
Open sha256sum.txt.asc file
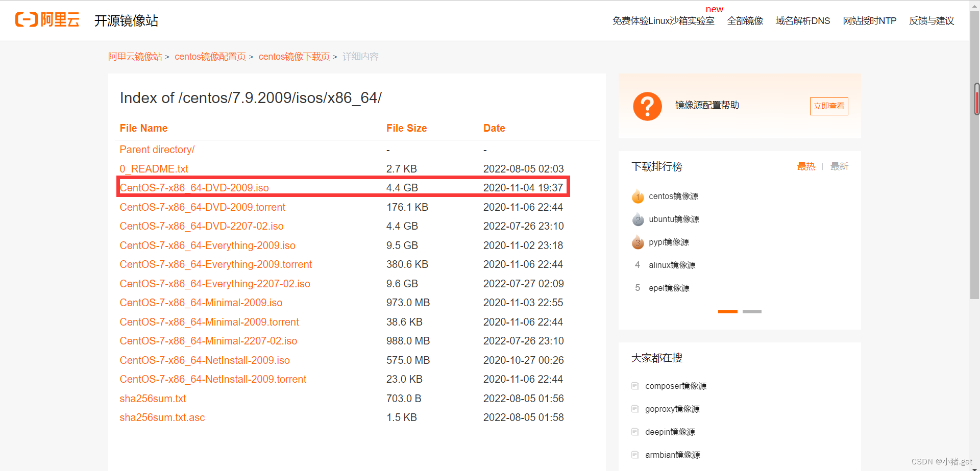pyautogui.click(x=162, y=417)
